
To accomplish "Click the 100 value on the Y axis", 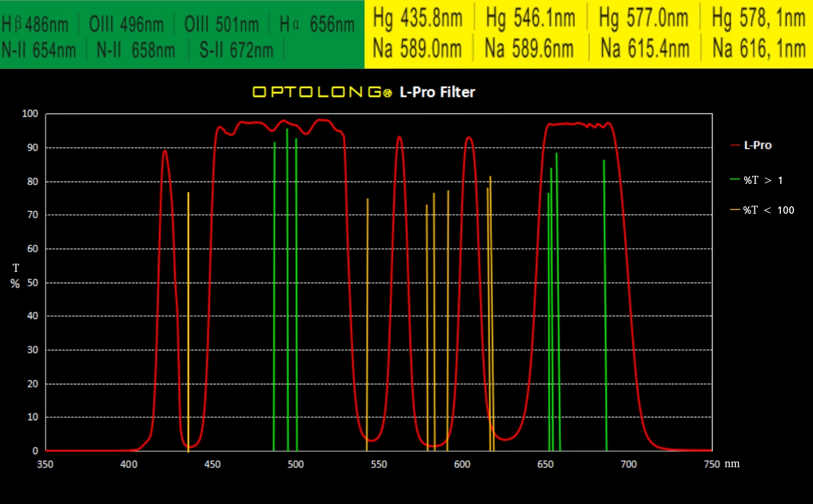I will (30, 114).
